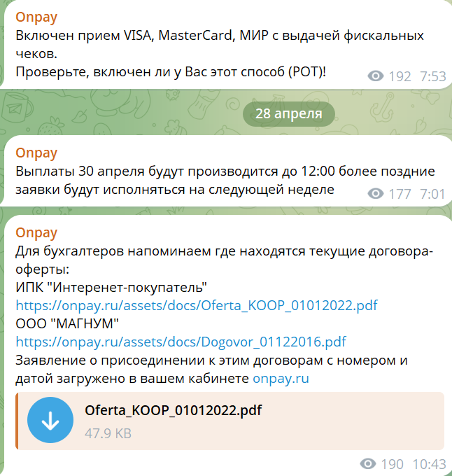
Task: Click the 7:01 message timestamp
Action: 433,194
